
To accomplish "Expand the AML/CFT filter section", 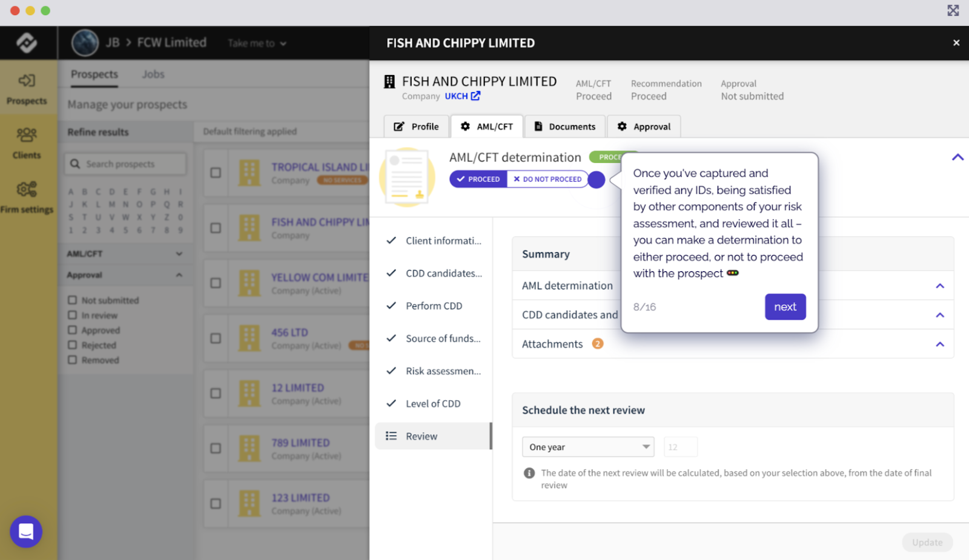I will (x=179, y=254).
